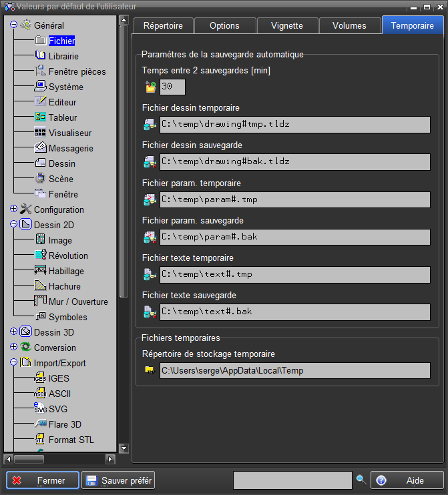The width and height of the screenshot is (448, 495).
Task: Switch to the Volumes tab
Action: coord(349,25)
